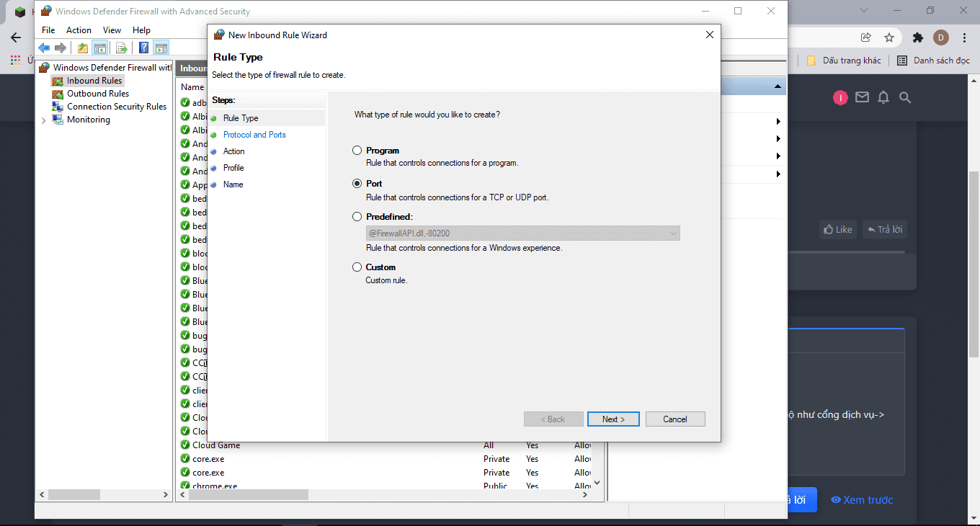Open the File menu
The image size is (980, 526).
tap(48, 30)
